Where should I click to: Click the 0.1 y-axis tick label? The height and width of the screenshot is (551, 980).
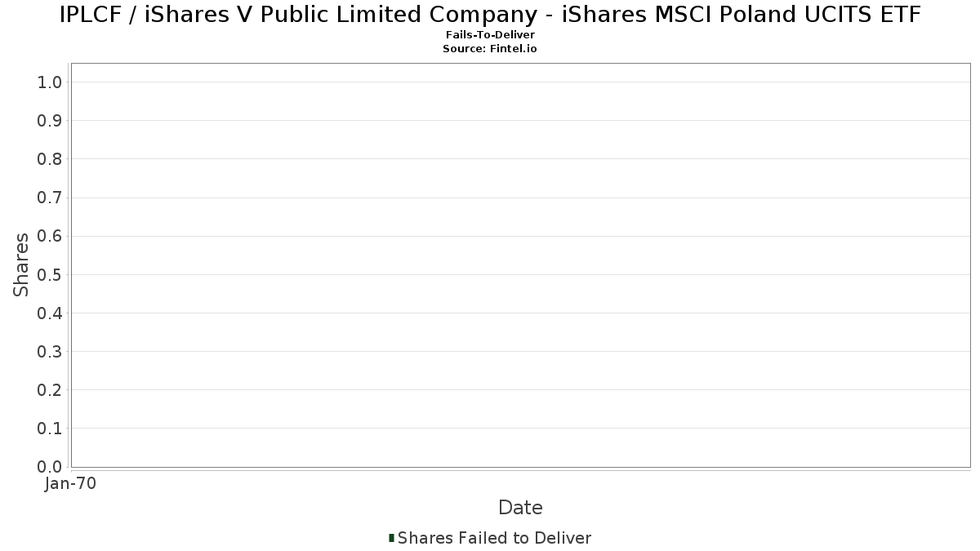[x=50, y=429]
